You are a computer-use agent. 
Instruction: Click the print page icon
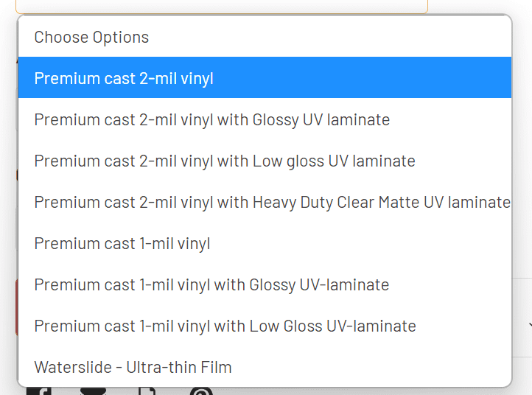click(x=146, y=391)
